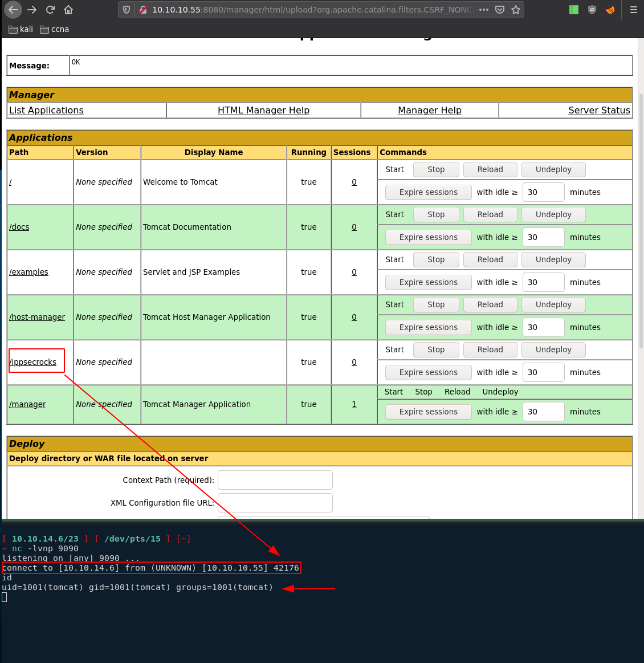Screen dimensions: 644x663
Task: Expire sessions for Tomcat Host Manager
Action: click(429, 327)
